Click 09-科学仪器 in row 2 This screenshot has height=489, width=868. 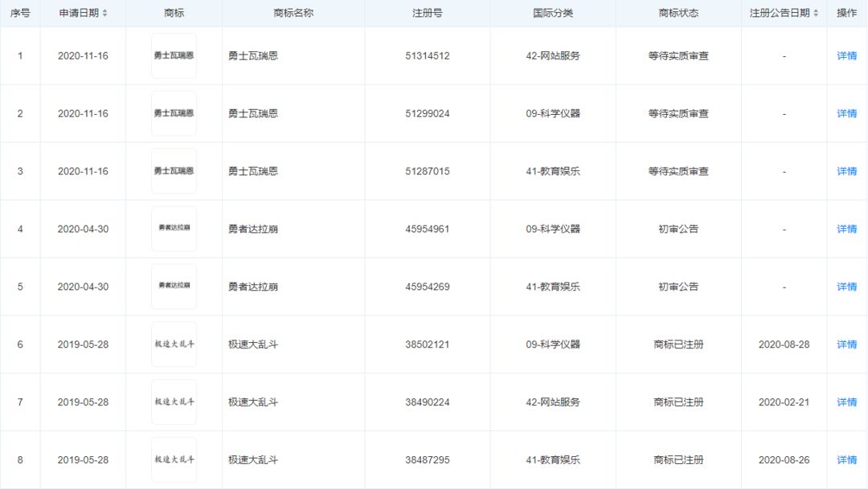coord(553,113)
